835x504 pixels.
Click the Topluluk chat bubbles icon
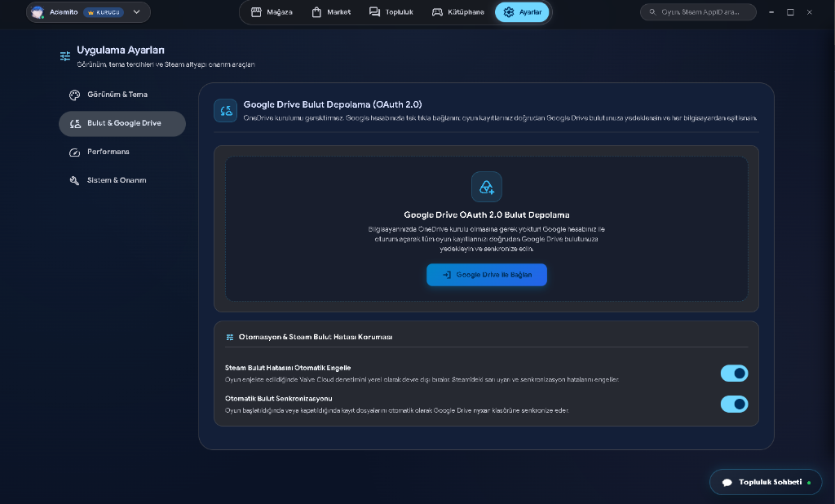[x=374, y=11]
